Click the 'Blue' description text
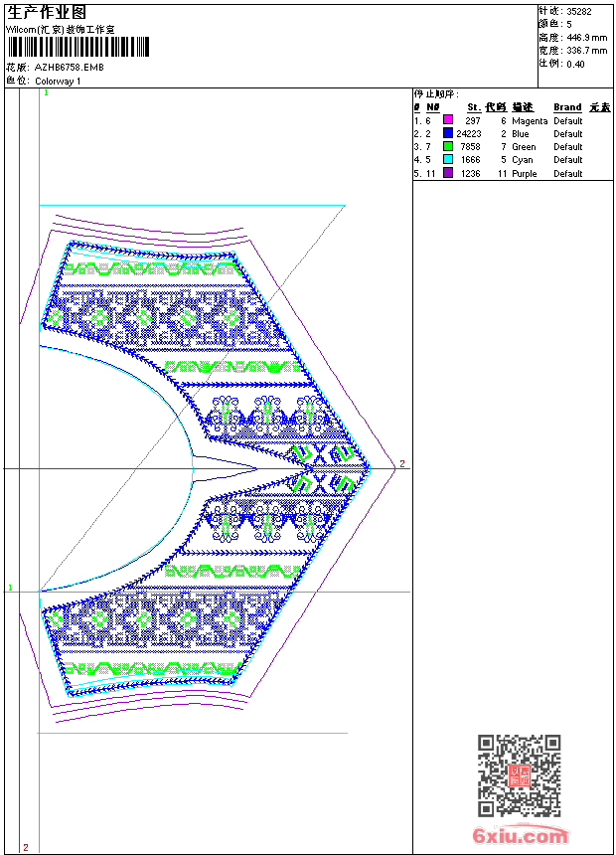The width and height of the screenshot is (616, 855). click(x=520, y=133)
